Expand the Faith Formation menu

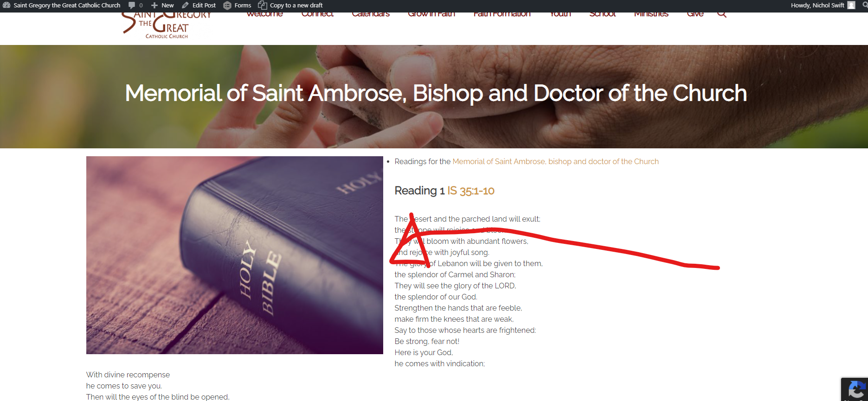(x=502, y=15)
